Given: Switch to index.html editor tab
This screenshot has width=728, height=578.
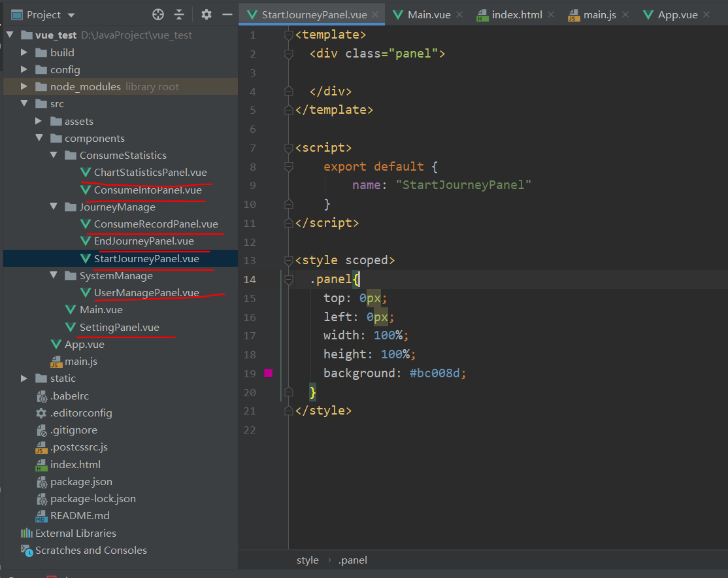Looking at the screenshot, I should point(517,15).
